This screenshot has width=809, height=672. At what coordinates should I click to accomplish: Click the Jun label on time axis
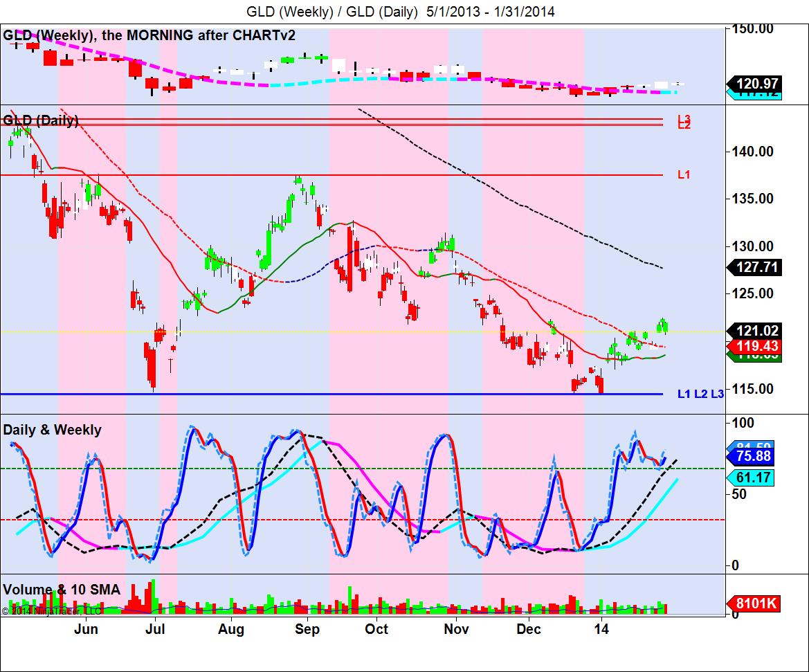click(86, 629)
